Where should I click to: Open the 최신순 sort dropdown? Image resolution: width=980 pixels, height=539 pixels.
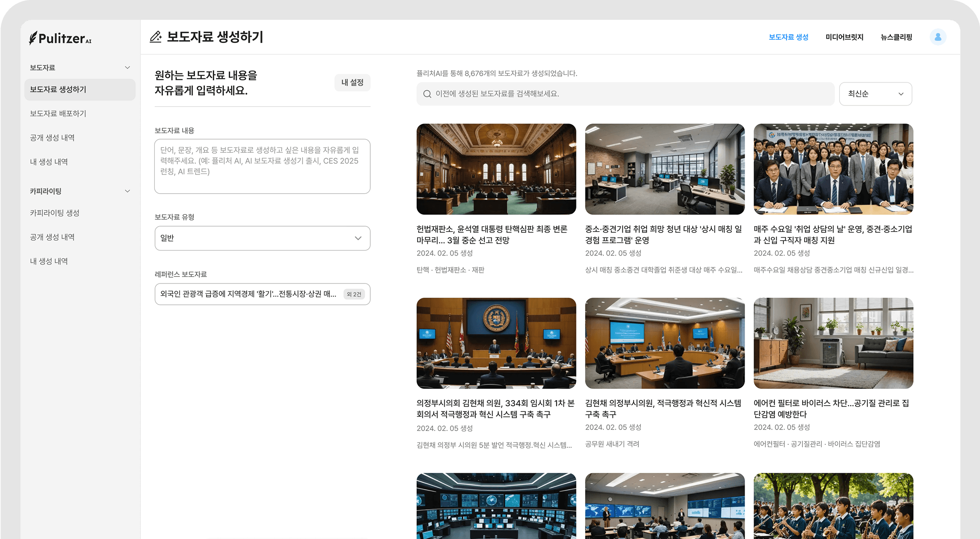click(875, 94)
